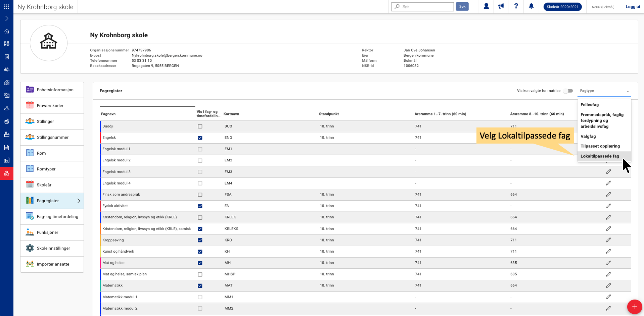Check the Duodji subject checkbox

(x=200, y=126)
